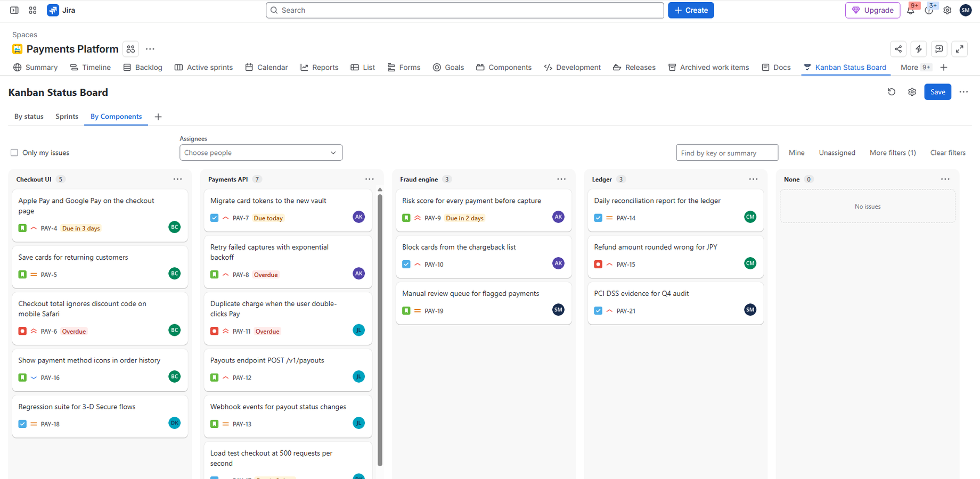The height and width of the screenshot is (479, 980).
Task: Open the Checkout UI column menu
Action: click(x=178, y=179)
